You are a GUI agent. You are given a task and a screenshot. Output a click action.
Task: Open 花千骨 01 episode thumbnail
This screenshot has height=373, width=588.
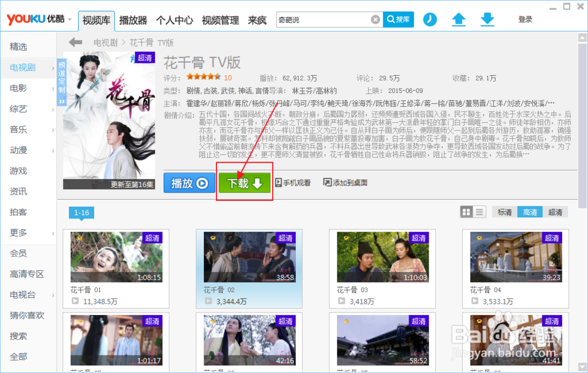coord(116,257)
